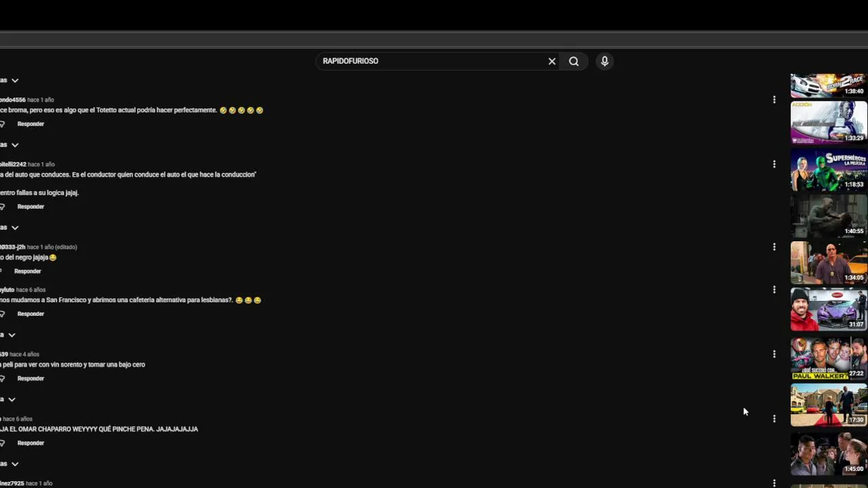Screen dimensions: 868x488
Task: Open the Paul Walker video thumbnail
Action: tap(829, 358)
